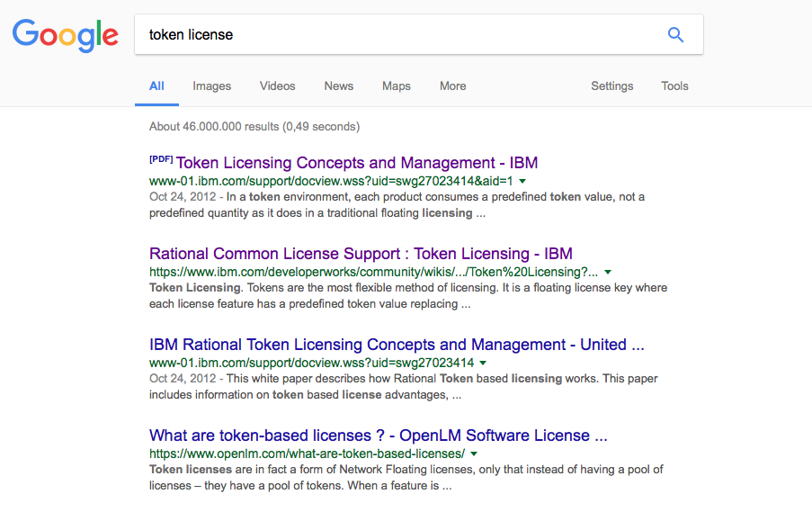Click the blue search magnifier icon
Image resolution: width=812 pixels, height=512 pixels.
(x=675, y=35)
